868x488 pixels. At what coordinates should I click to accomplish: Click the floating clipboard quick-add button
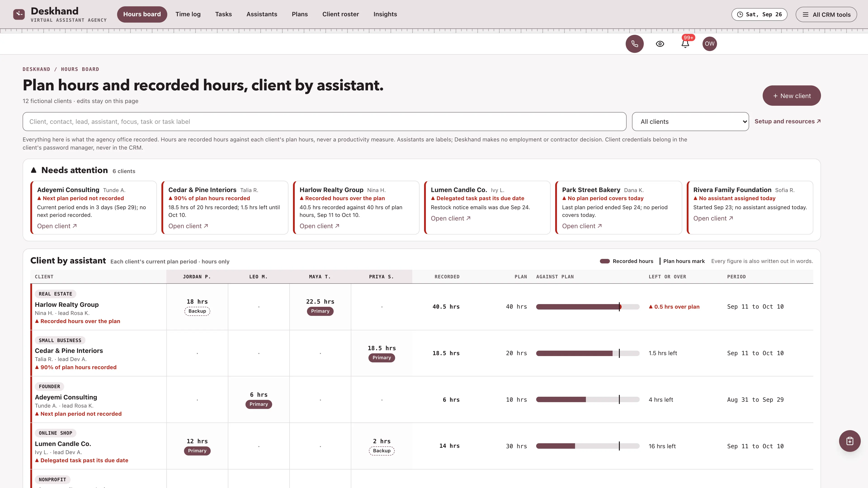click(x=849, y=441)
